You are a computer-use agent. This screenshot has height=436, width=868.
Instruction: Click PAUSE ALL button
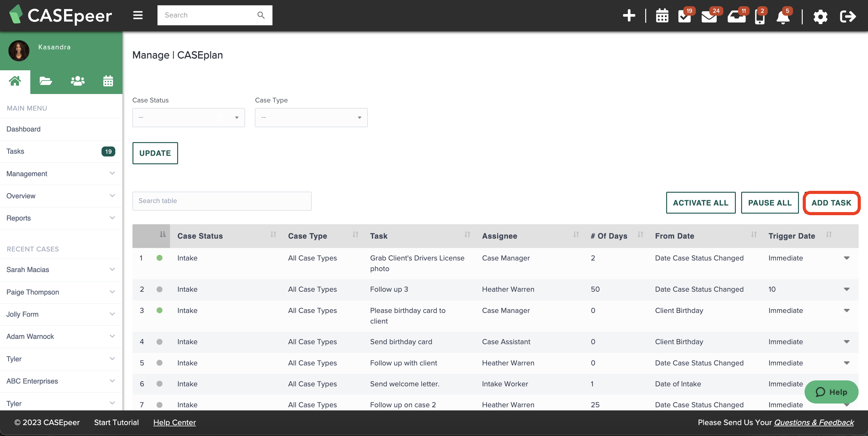click(770, 202)
